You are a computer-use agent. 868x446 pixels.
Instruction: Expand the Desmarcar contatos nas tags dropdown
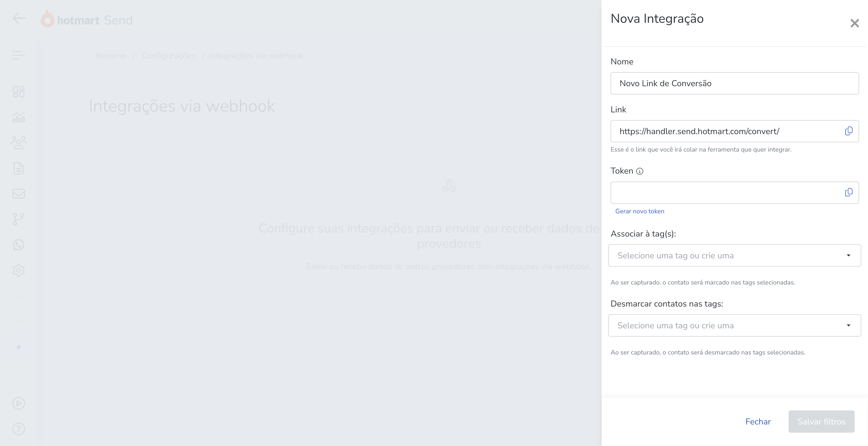click(735, 325)
